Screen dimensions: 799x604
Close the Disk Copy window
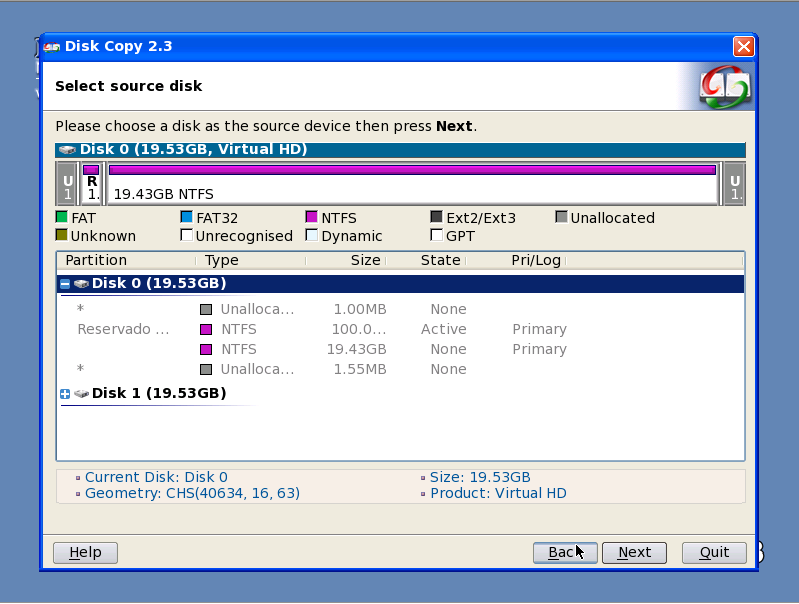pos(743,46)
